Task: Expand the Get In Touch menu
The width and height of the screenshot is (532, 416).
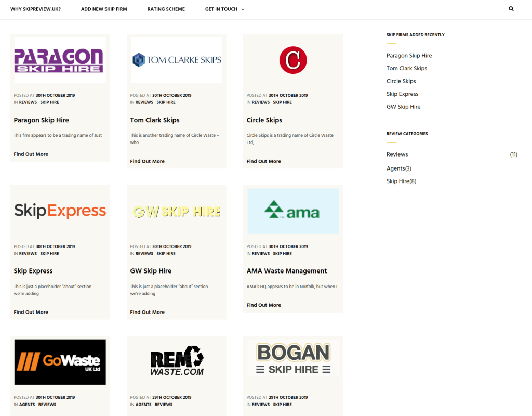Action: [224, 9]
